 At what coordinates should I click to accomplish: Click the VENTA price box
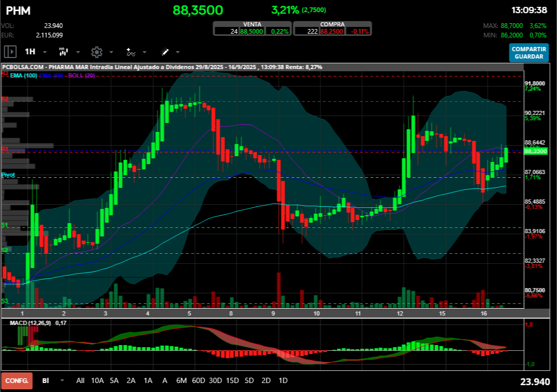(x=252, y=28)
